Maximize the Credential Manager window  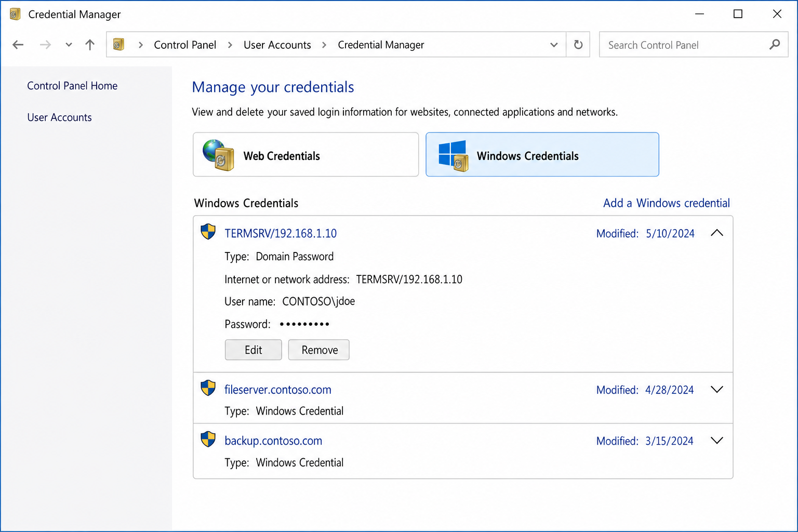click(738, 14)
